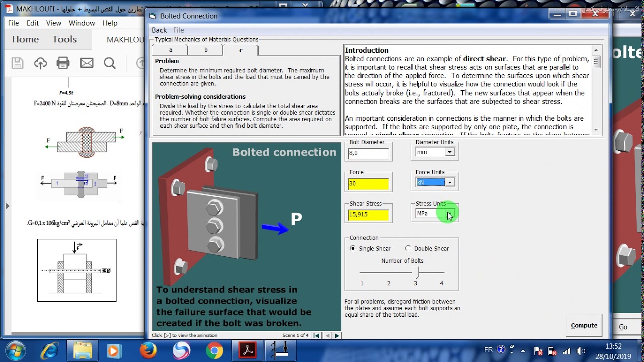Open Acrobat's File menu
The height and width of the screenshot is (362, 644).
tap(14, 23)
